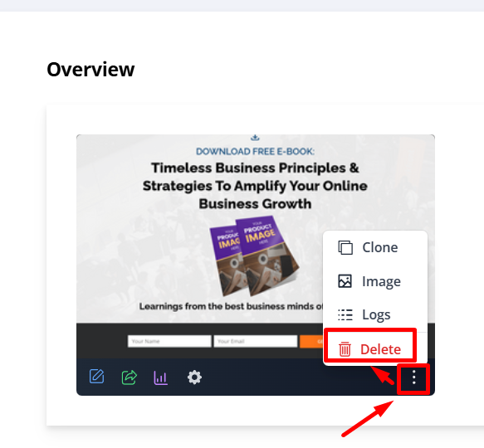Choose the Image label in the menu
484x448 pixels.
pos(381,281)
